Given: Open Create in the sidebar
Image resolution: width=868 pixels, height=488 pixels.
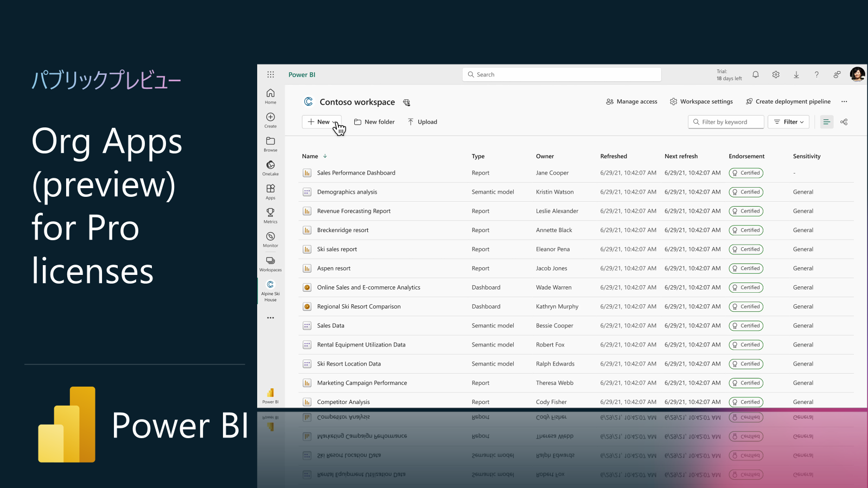Looking at the screenshot, I should 271,120.
